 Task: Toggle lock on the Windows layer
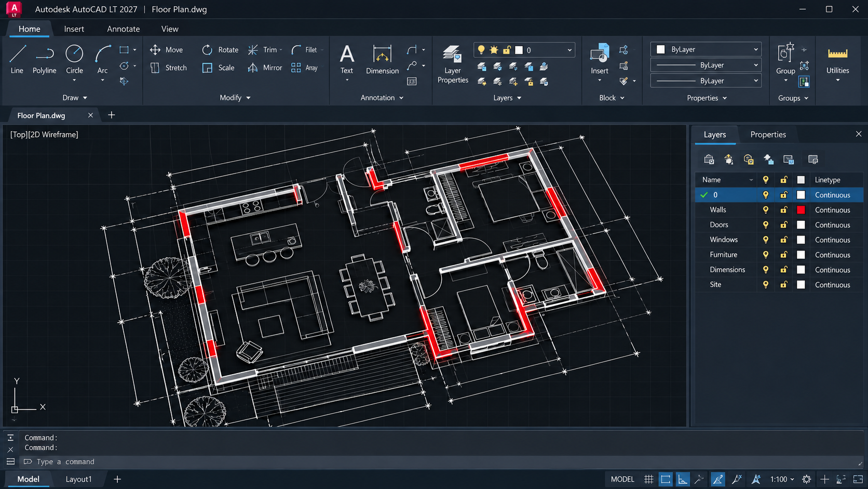784,240
